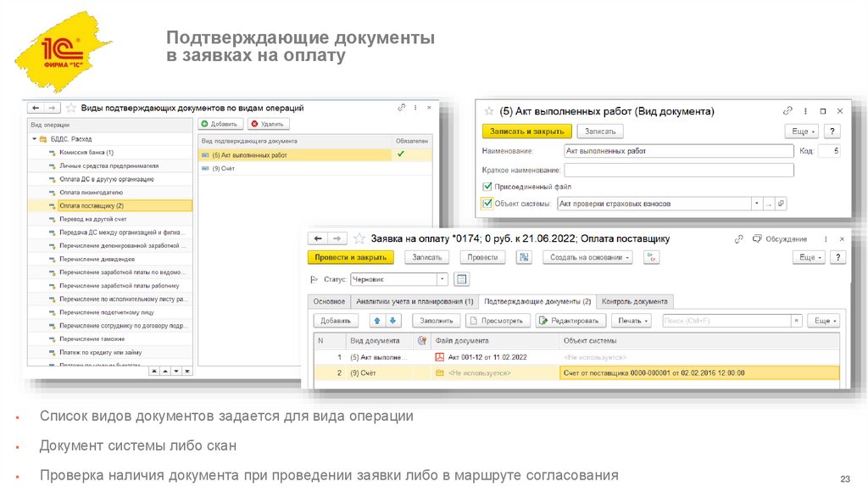Copy link icon in Акт выполненных работ window
Viewport: 868px width, 487px height.
coord(787,111)
